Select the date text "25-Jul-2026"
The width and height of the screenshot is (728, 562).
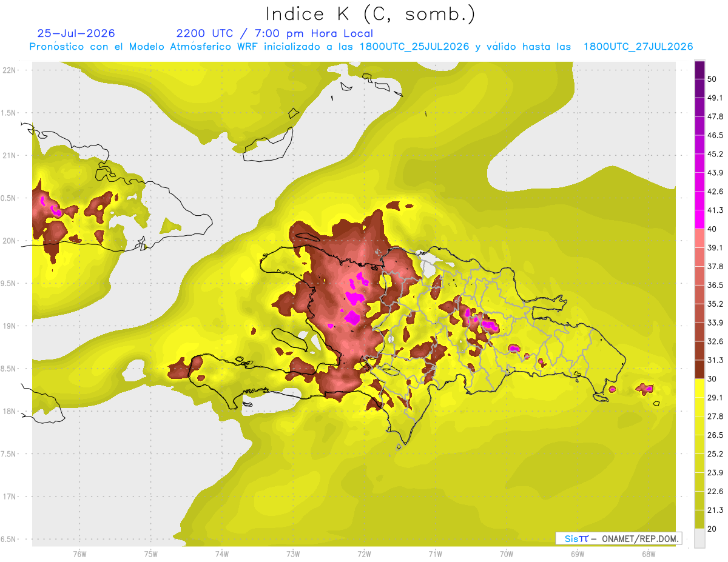click(x=76, y=33)
